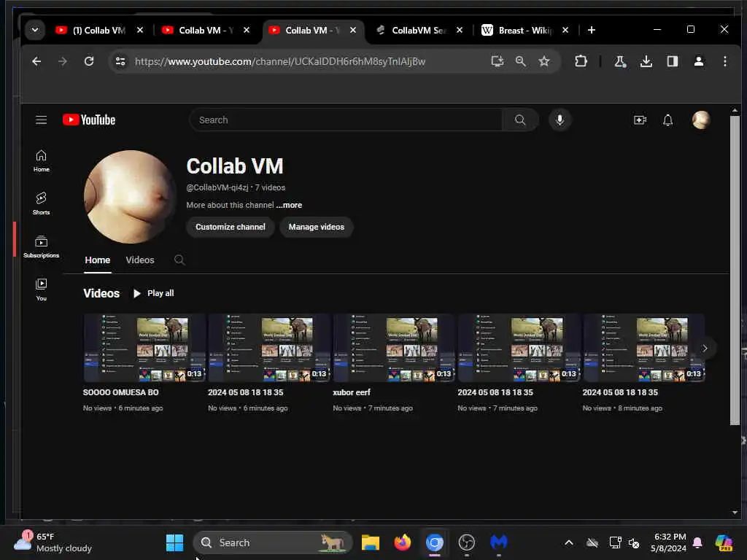Show next videos with the shelf arrow
The width and height of the screenshot is (747, 560).
click(x=705, y=349)
